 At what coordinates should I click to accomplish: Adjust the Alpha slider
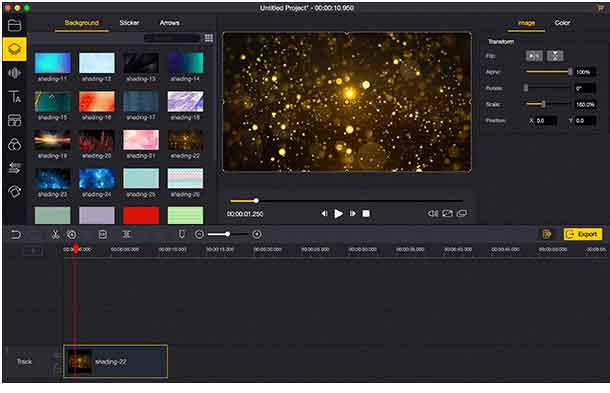point(548,72)
